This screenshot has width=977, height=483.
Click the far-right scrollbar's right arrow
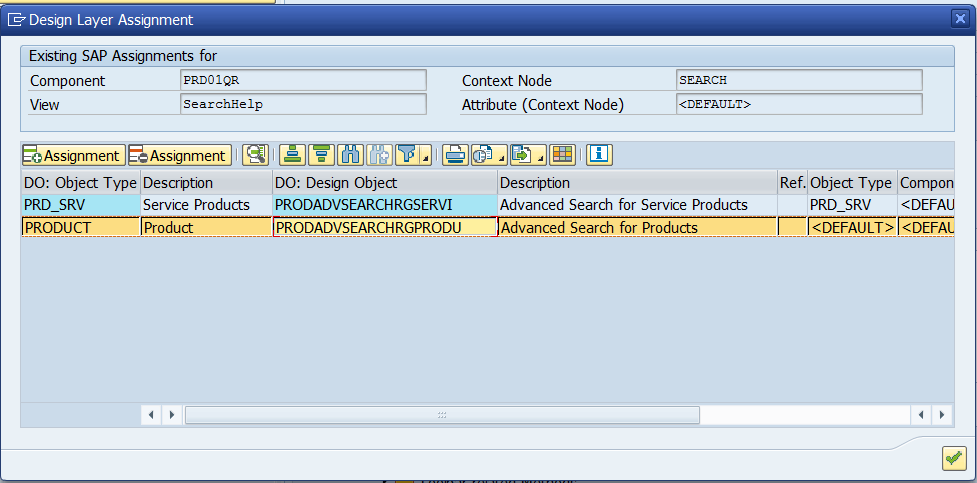[942, 414]
